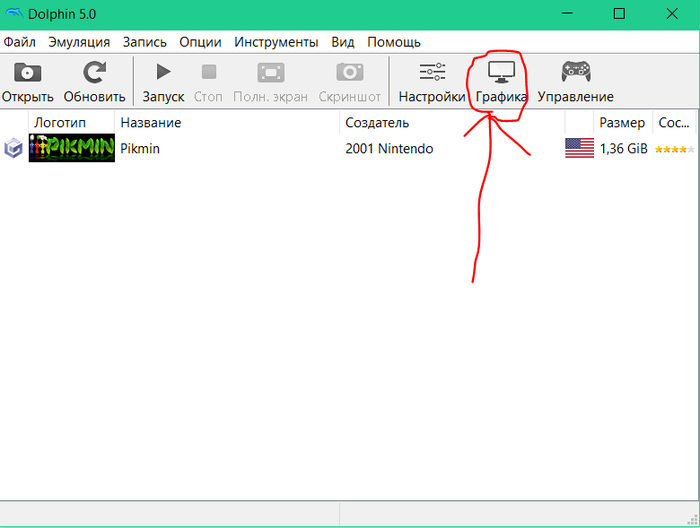
Task: Open the Инструменты menu
Action: pos(276,42)
